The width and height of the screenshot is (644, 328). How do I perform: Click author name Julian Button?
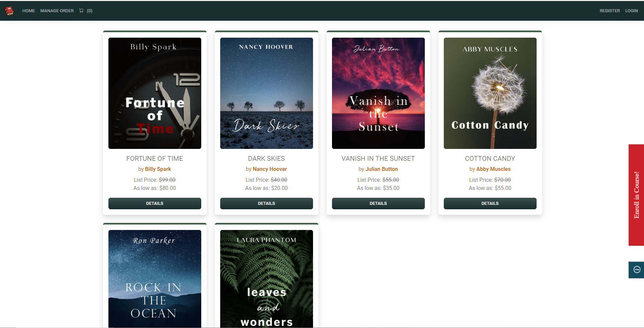[381, 169]
